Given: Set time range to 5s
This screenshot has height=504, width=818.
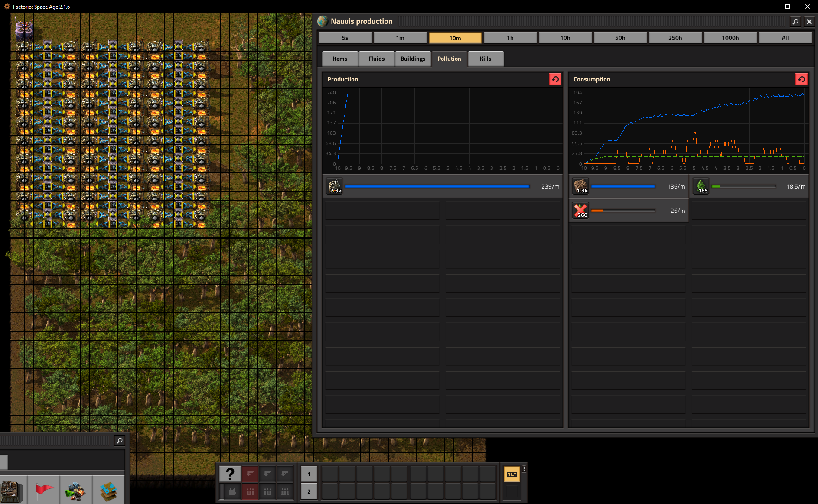Looking at the screenshot, I should click(x=345, y=38).
